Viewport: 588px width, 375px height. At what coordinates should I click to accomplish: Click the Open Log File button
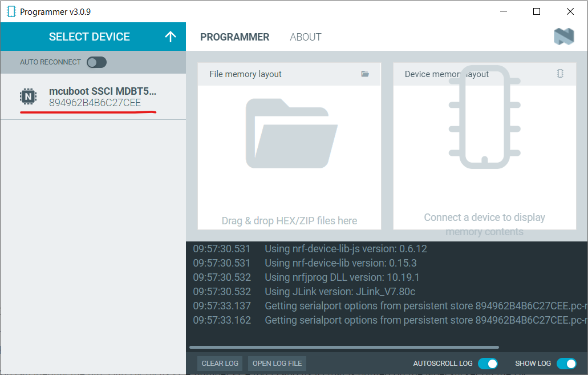[x=277, y=364]
